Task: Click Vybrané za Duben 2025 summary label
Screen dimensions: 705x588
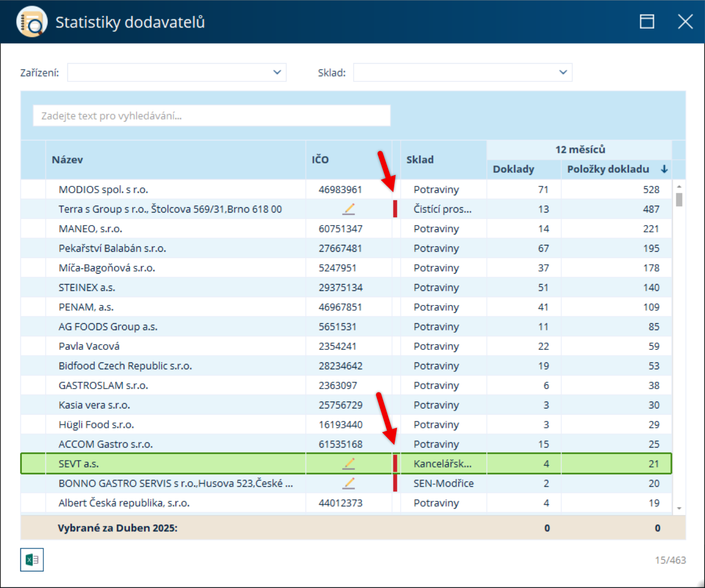Action: pos(118,528)
